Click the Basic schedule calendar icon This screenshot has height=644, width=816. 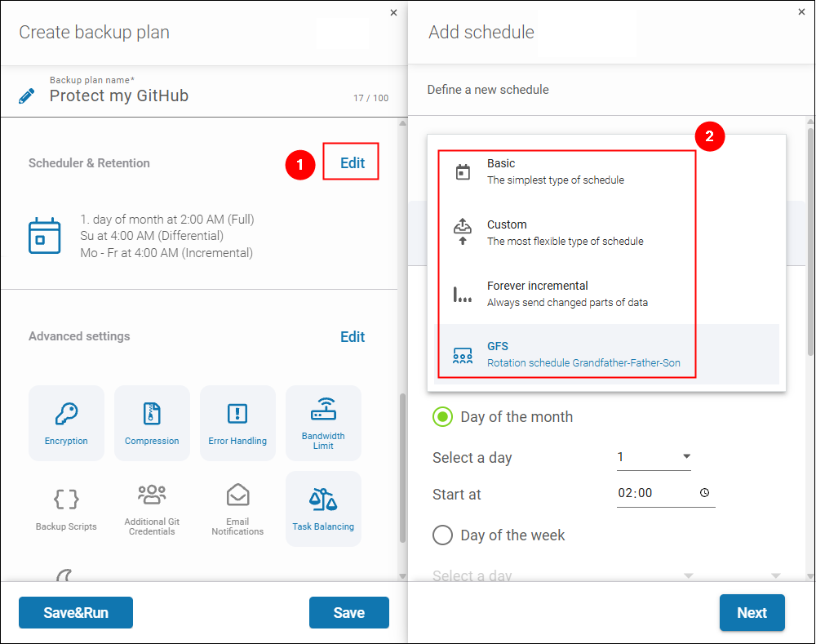pyautogui.click(x=463, y=171)
